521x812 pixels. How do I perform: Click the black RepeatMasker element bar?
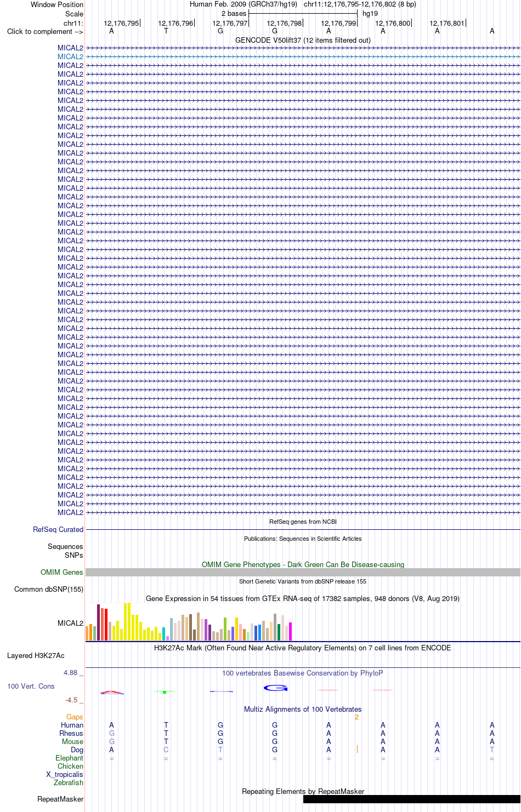(412, 799)
